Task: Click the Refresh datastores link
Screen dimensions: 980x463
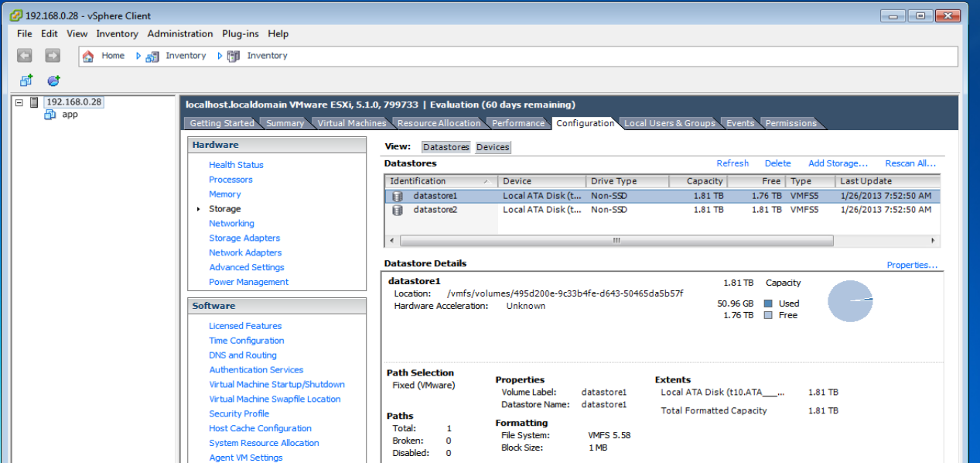Action: point(732,163)
